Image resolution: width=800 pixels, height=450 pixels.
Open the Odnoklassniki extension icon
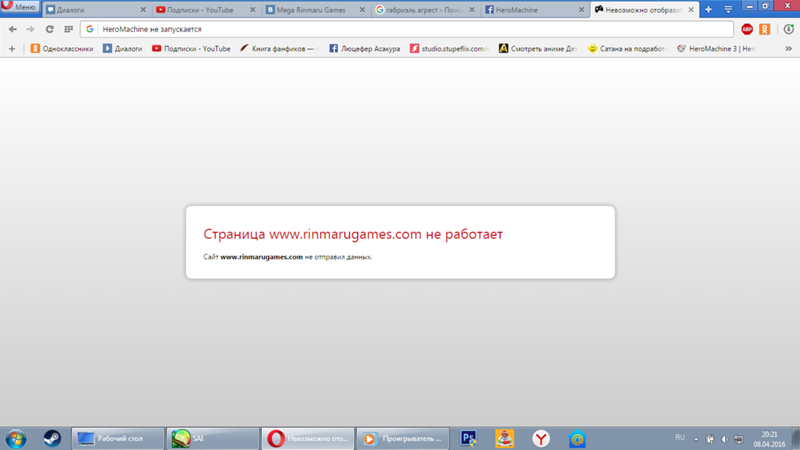(x=764, y=29)
